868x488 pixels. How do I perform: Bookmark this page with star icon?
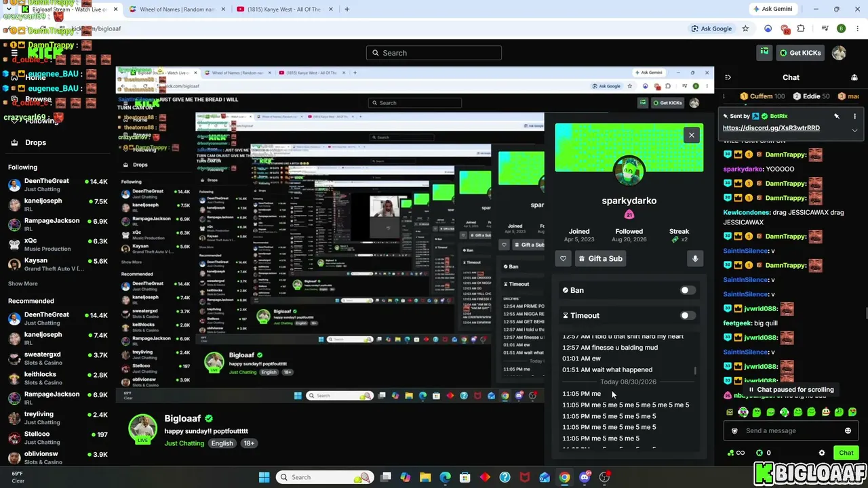[x=745, y=28]
